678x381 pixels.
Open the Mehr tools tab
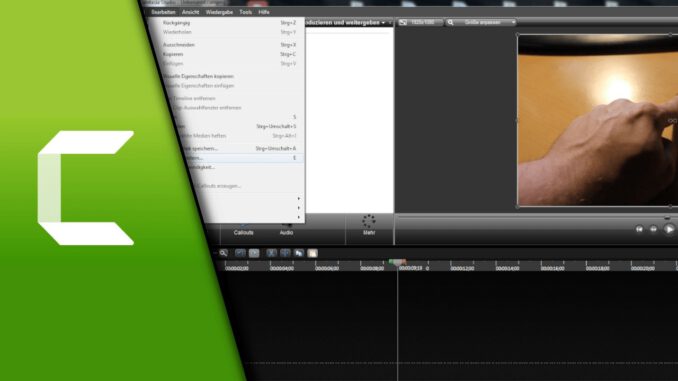click(x=369, y=225)
